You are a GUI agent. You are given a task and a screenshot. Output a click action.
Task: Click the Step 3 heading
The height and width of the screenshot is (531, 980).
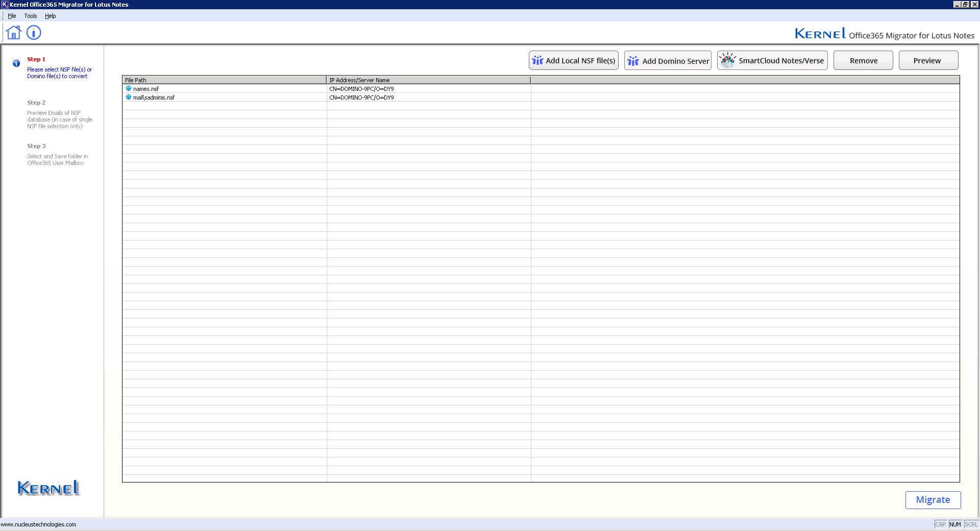(x=36, y=146)
